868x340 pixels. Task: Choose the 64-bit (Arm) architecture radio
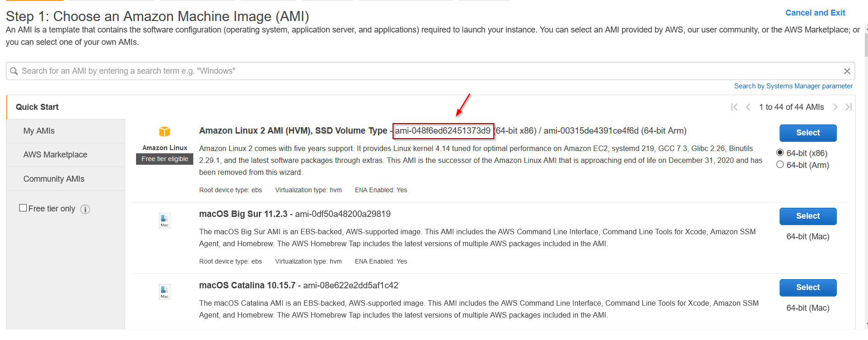780,164
